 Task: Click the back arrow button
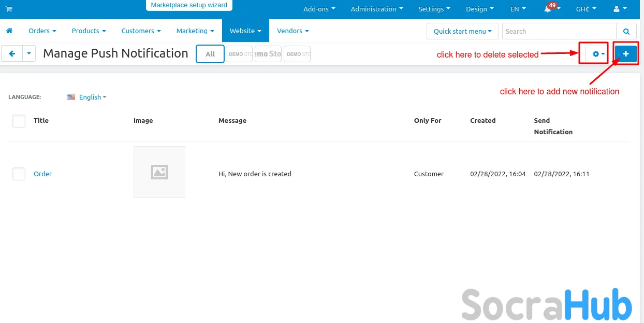click(x=12, y=53)
